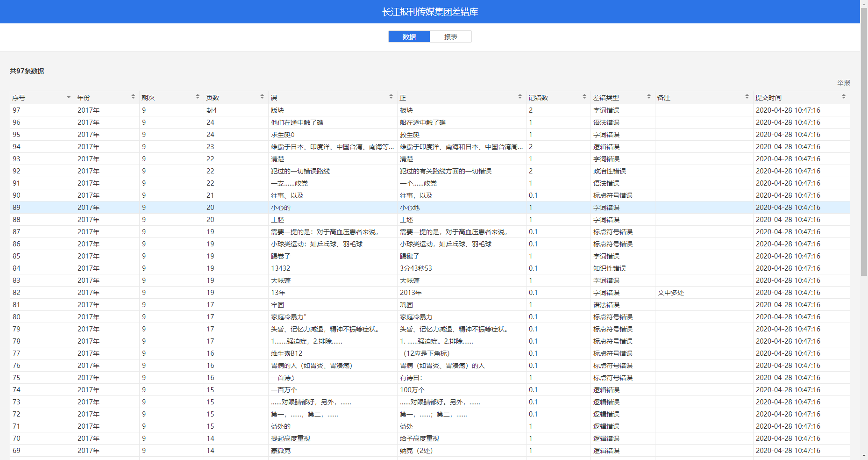Click the 期次 column sort icon
This screenshot has height=460, width=868.
pos(198,97)
